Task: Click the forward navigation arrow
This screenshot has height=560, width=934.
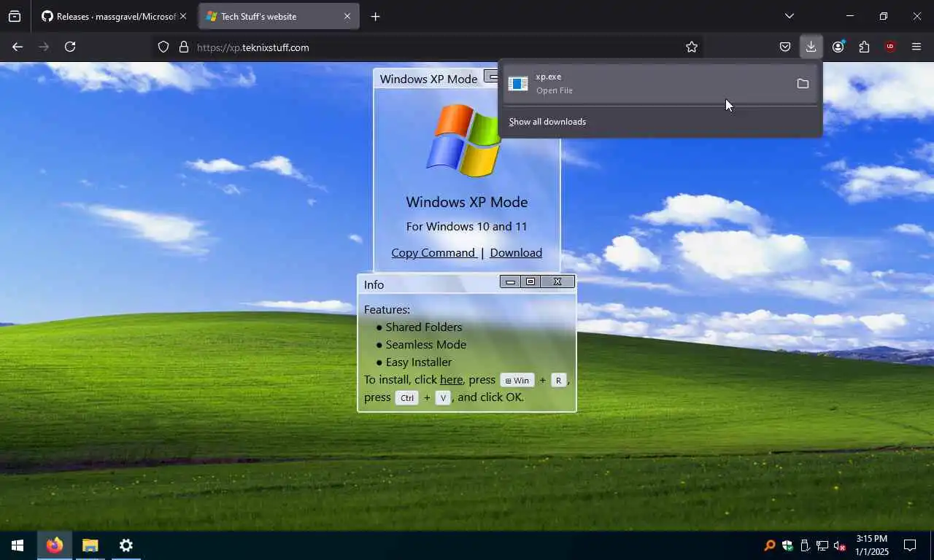Action: click(44, 47)
